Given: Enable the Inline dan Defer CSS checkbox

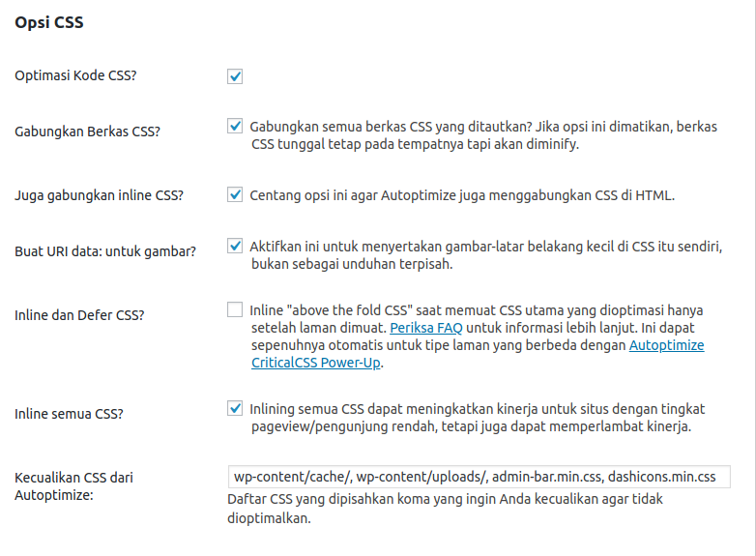Looking at the screenshot, I should pyautogui.click(x=235, y=309).
